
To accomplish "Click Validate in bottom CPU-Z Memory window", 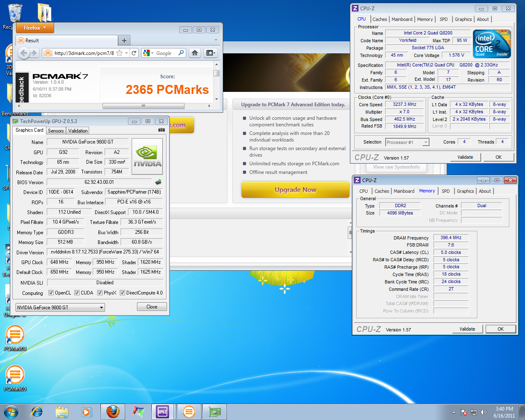I will [467, 329].
